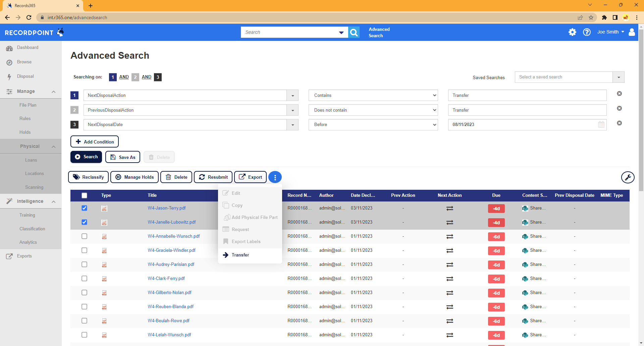Click the Transfer value field of condition 2
The image size is (644, 346).
527,110
